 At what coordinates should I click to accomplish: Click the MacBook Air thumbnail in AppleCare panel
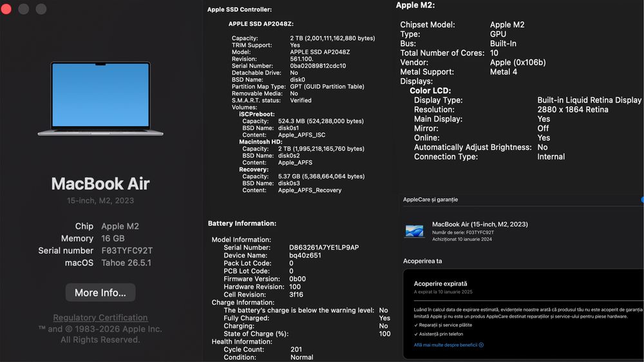(x=414, y=231)
